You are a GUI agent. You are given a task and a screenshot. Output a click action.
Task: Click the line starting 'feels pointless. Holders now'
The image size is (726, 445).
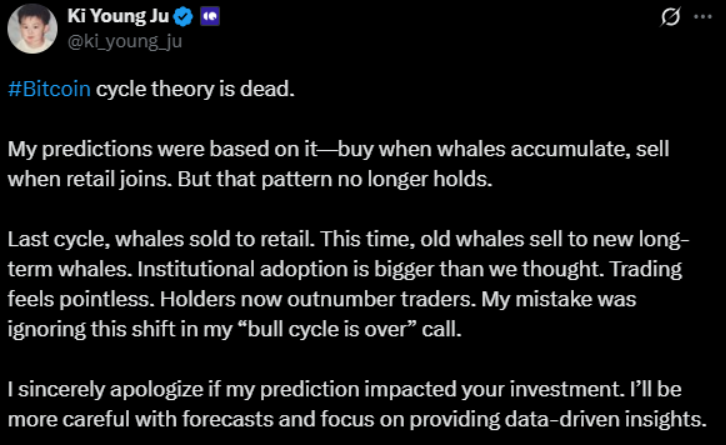[x=322, y=299]
